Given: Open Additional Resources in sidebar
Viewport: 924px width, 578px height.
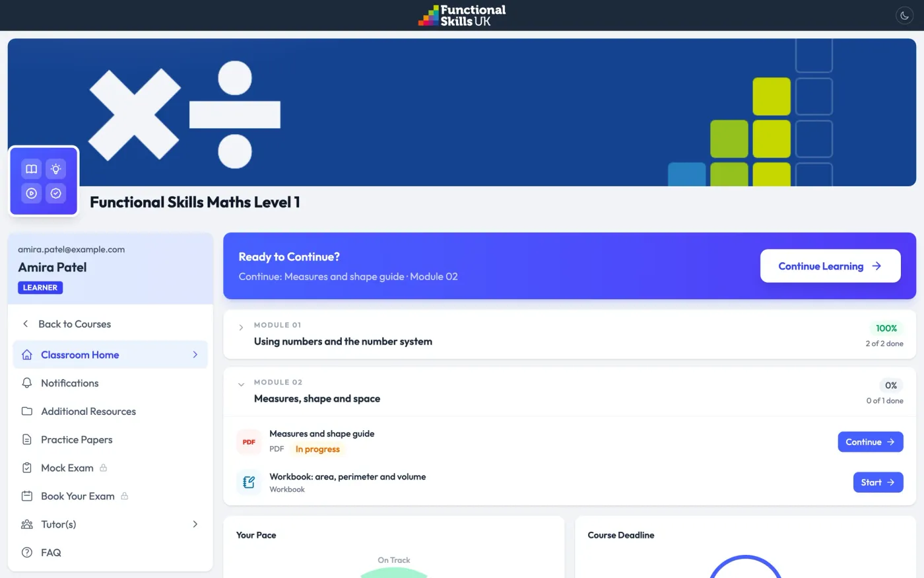Looking at the screenshot, I should (110, 412).
